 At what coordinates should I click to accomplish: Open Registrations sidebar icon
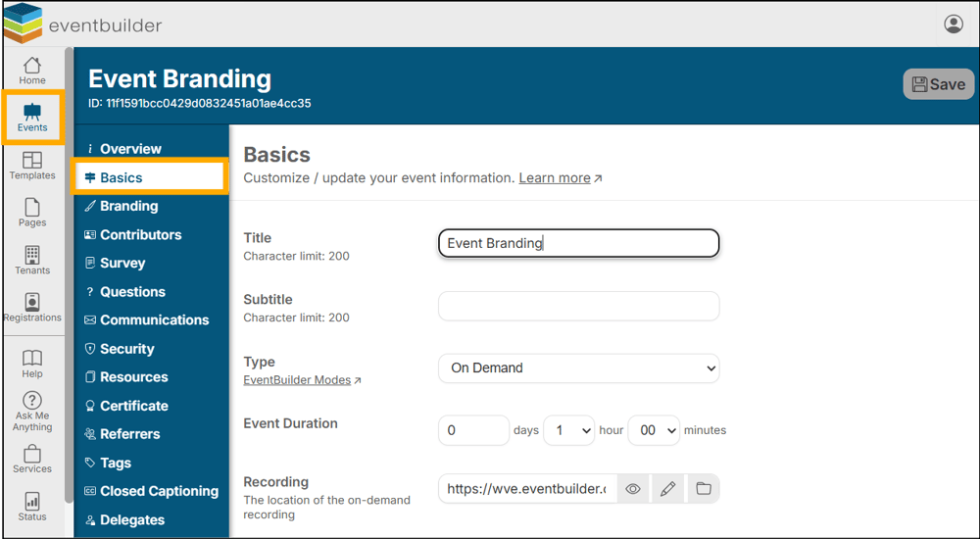(x=32, y=308)
